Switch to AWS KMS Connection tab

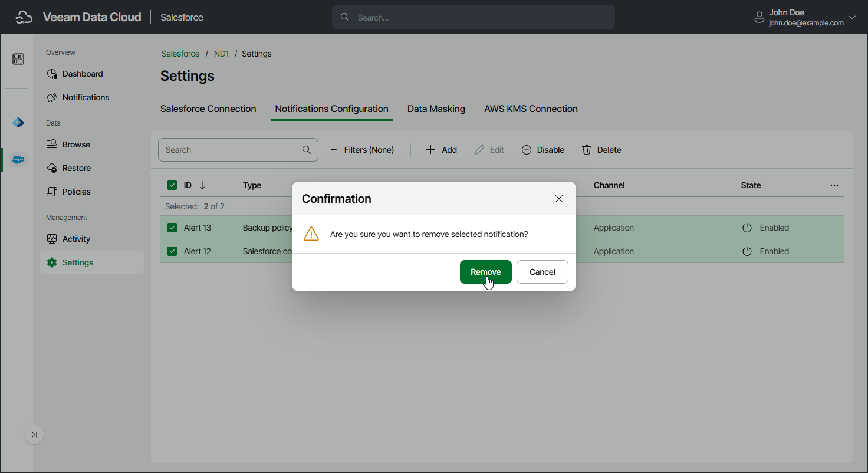(531, 109)
